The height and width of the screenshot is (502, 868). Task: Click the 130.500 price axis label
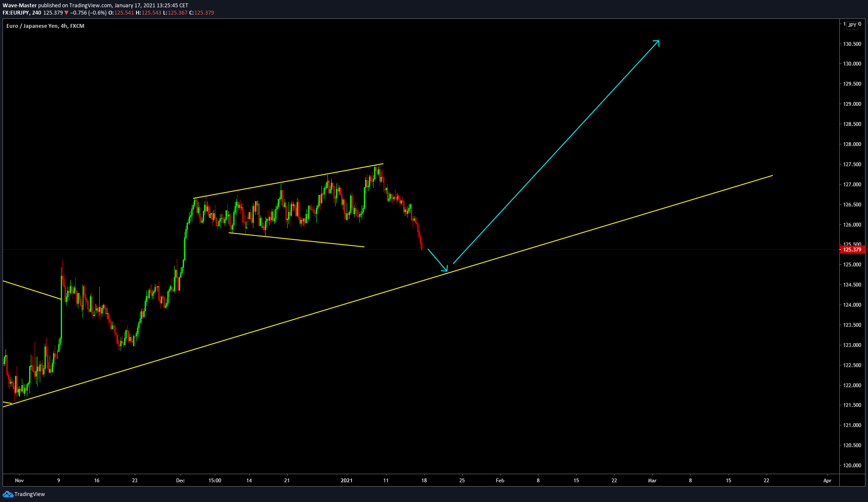(x=852, y=44)
